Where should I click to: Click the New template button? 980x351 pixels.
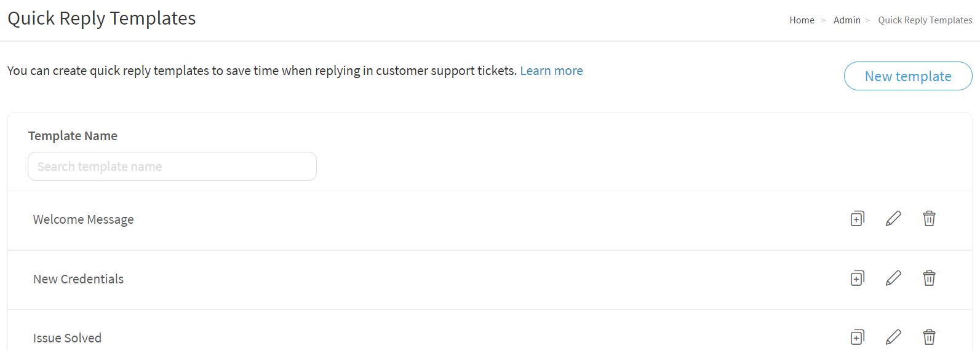click(x=908, y=76)
